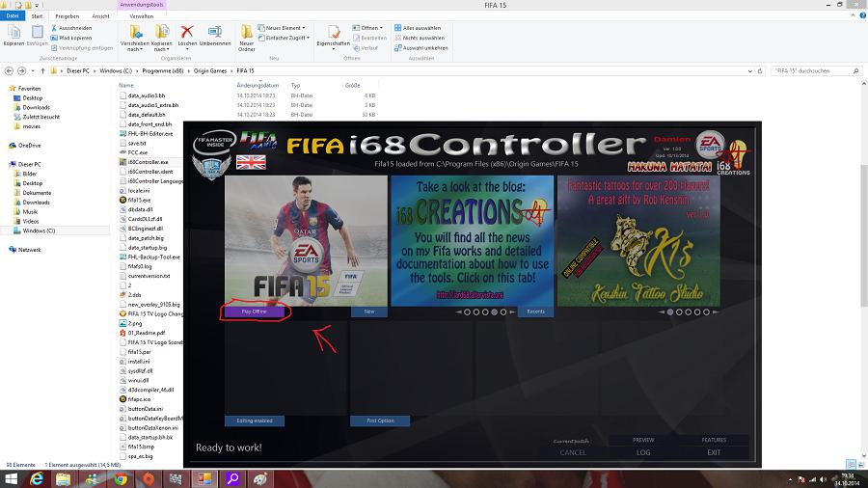Select fifth dot of the blog banner carousel

tap(503, 312)
